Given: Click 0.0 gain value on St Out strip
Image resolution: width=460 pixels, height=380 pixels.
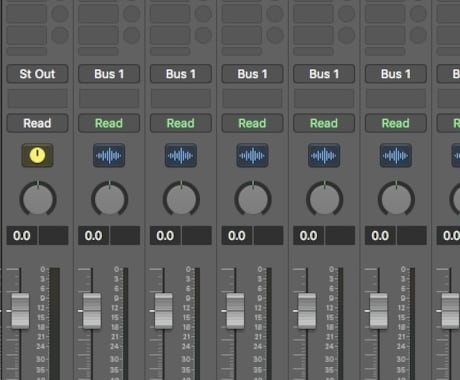Looking at the screenshot, I should 22,236.
